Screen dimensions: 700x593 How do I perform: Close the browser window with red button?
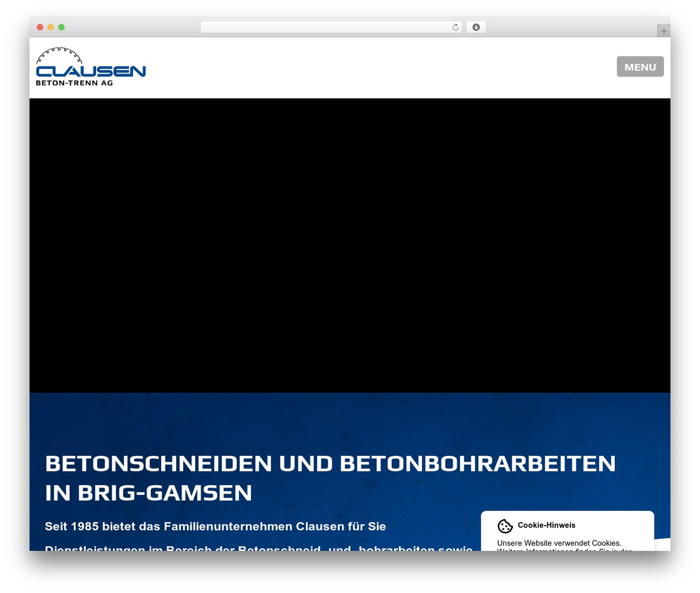[40, 27]
